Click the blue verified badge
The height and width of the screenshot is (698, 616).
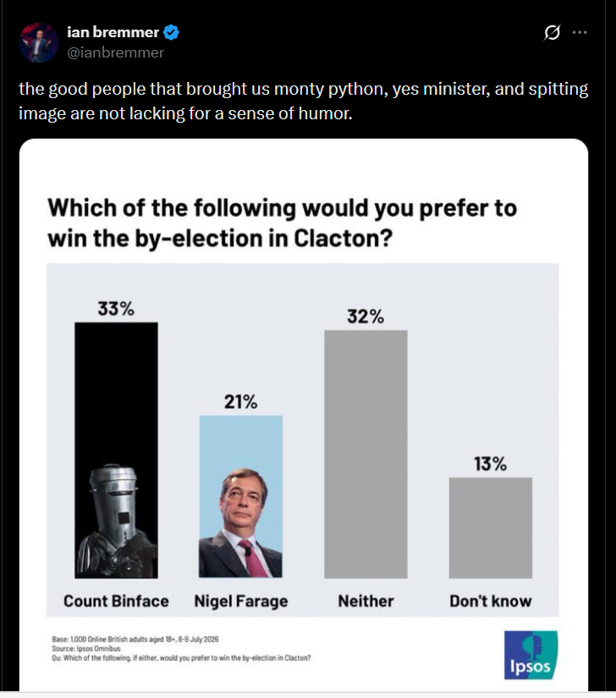click(172, 32)
